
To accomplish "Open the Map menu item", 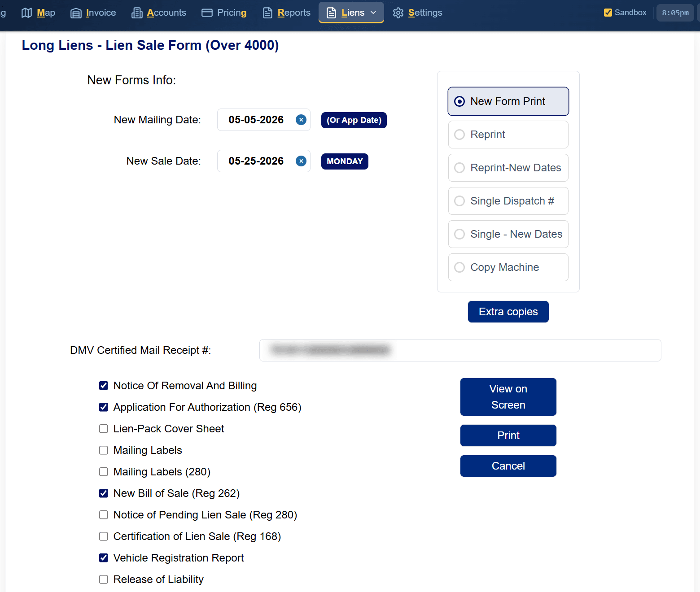I will (x=39, y=13).
